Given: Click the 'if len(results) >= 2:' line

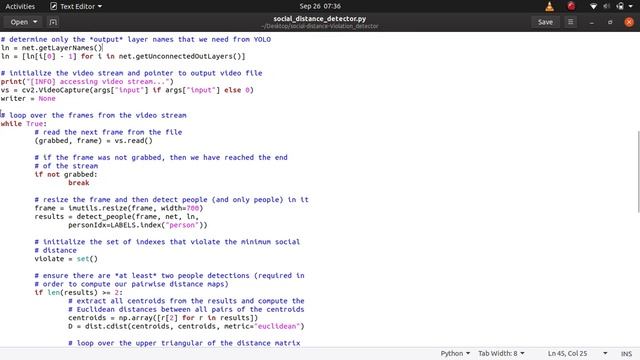Looking at the screenshot, I should 78,293.
